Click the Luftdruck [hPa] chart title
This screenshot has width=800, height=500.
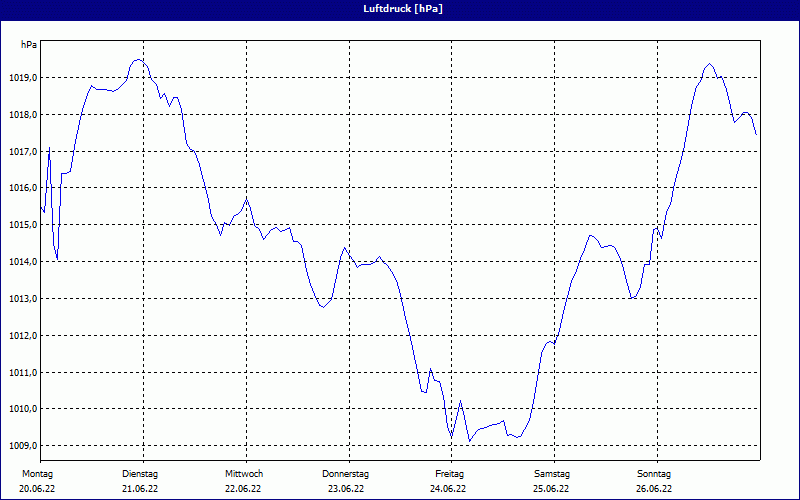pyautogui.click(x=400, y=9)
